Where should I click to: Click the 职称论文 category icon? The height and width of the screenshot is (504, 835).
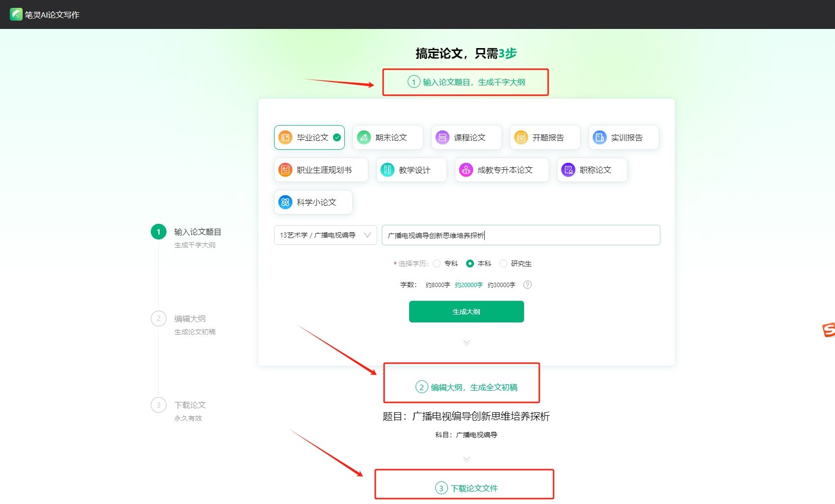pyautogui.click(x=568, y=170)
